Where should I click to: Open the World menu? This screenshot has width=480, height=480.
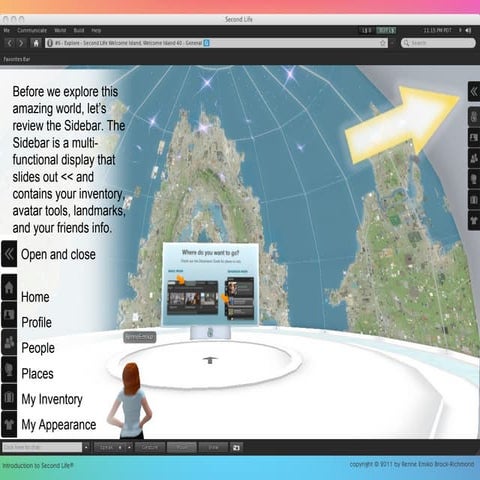coord(60,30)
